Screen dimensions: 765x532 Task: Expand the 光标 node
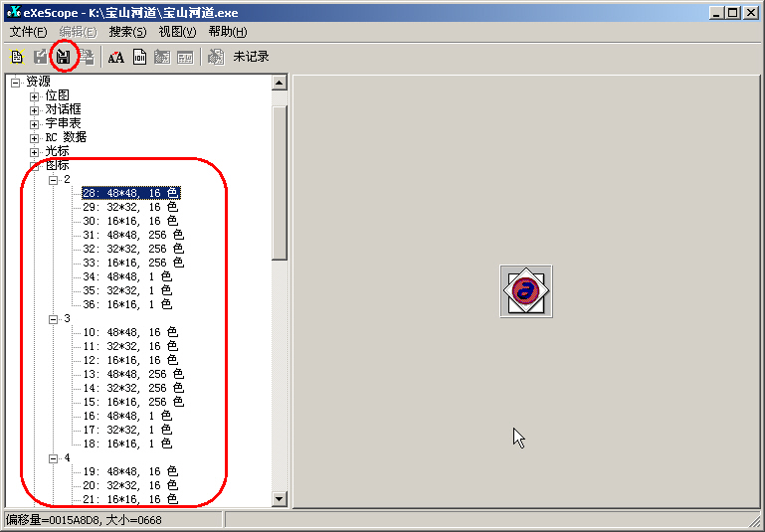pos(34,152)
